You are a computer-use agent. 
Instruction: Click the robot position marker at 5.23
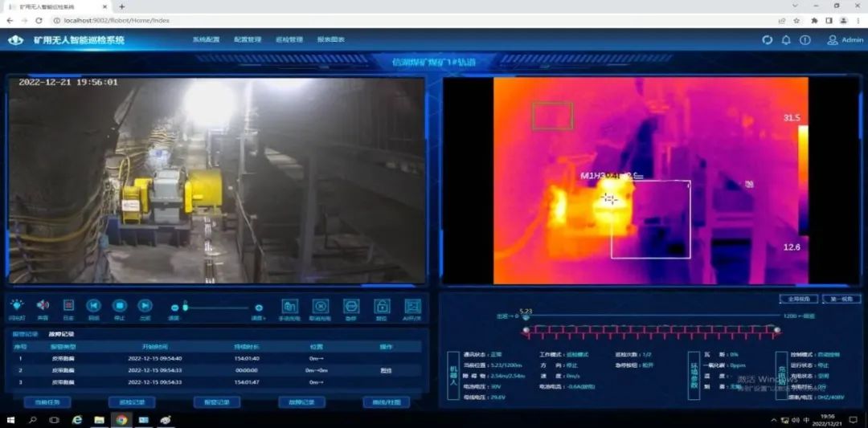526,317
